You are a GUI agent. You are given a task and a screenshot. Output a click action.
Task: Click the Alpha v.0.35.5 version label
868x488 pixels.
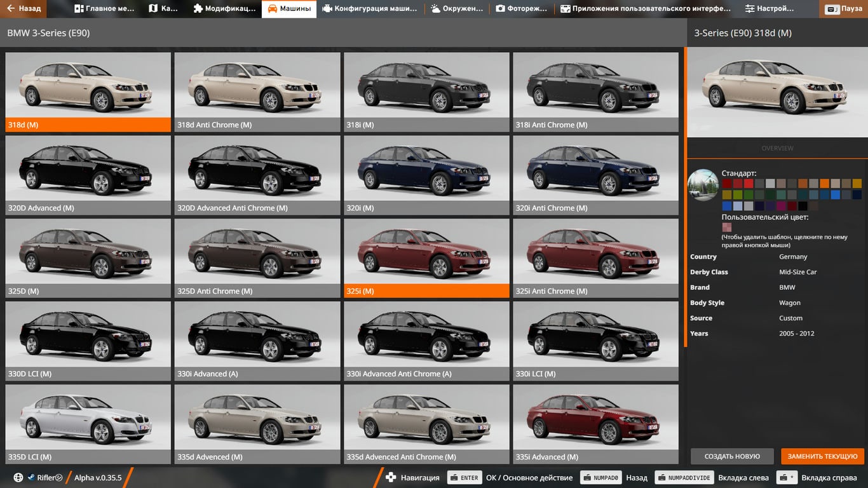[x=98, y=478]
